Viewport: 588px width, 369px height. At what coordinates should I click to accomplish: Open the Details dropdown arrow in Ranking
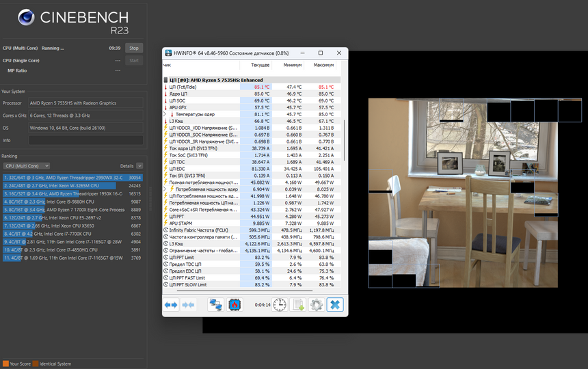[139, 166]
